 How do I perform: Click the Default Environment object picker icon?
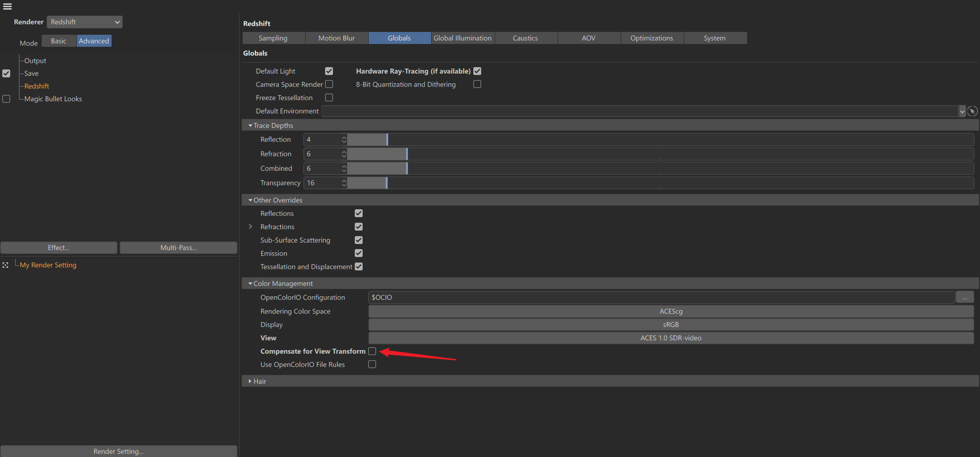click(973, 111)
